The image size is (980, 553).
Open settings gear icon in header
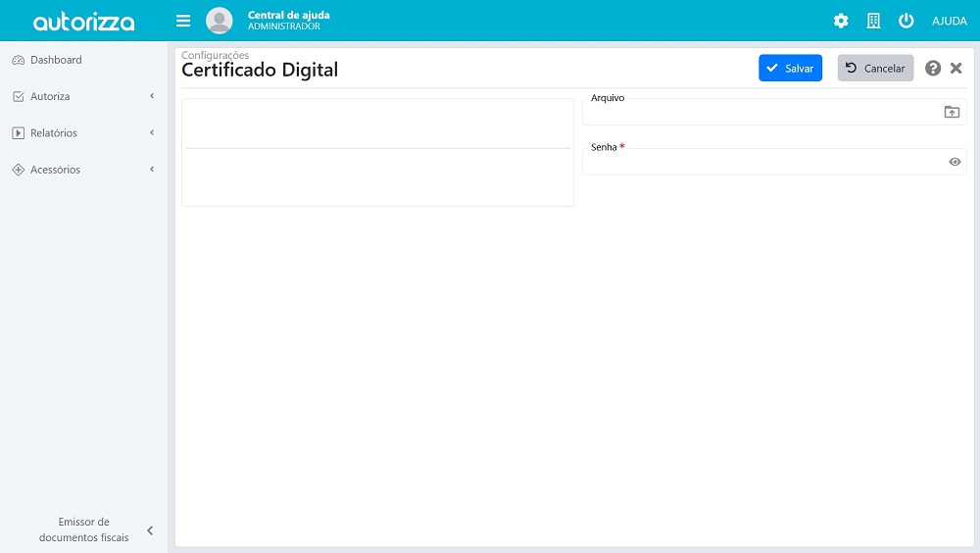click(841, 21)
